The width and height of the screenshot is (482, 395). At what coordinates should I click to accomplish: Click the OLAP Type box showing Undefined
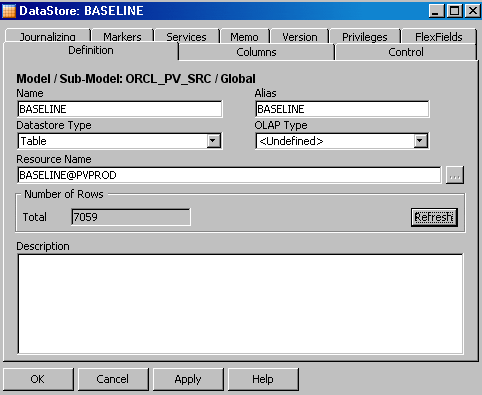(x=342, y=141)
